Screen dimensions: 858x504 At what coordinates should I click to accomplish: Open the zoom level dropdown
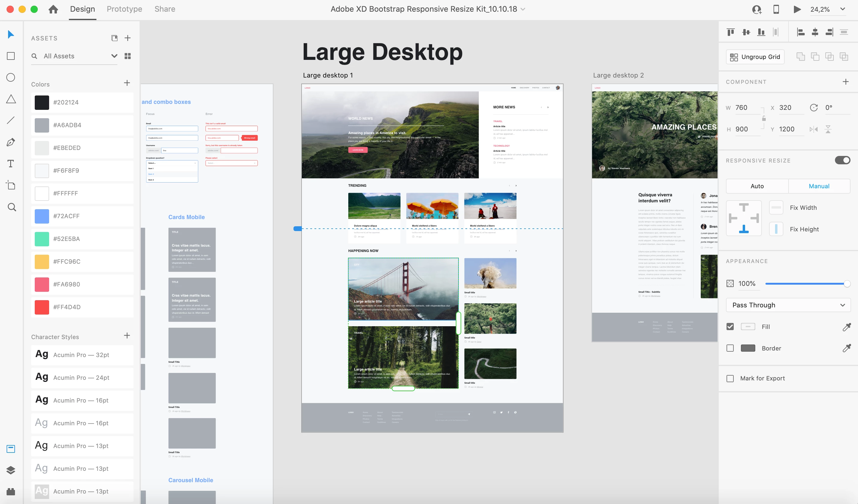(x=843, y=9)
